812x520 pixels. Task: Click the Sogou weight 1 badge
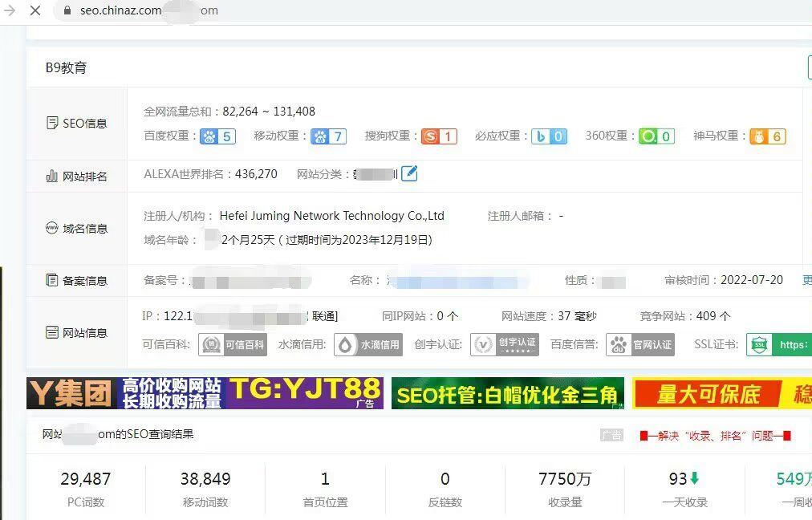click(439, 136)
